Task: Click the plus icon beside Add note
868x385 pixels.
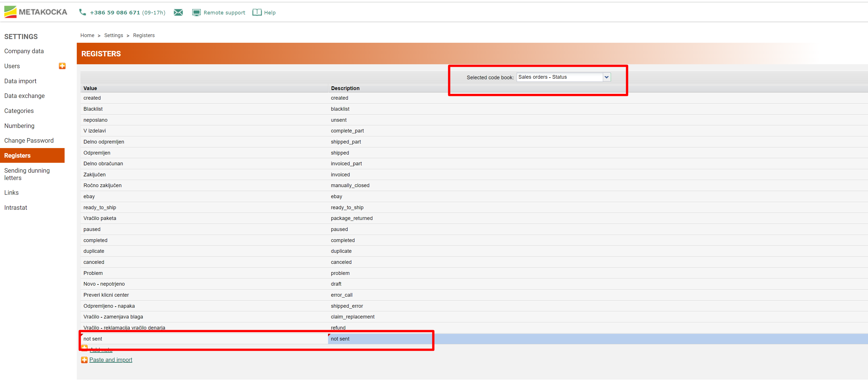Action: [x=84, y=348]
